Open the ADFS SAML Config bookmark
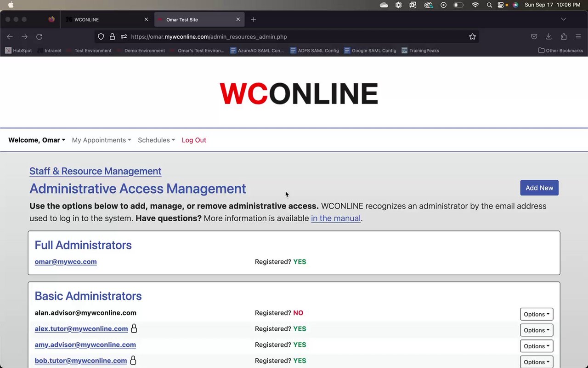The width and height of the screenshot is (588, 368). (x=314, y=51)
